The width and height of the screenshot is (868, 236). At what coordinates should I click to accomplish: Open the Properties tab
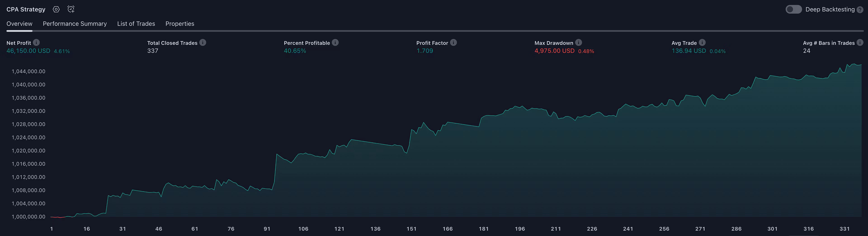[x=180, y=24]
